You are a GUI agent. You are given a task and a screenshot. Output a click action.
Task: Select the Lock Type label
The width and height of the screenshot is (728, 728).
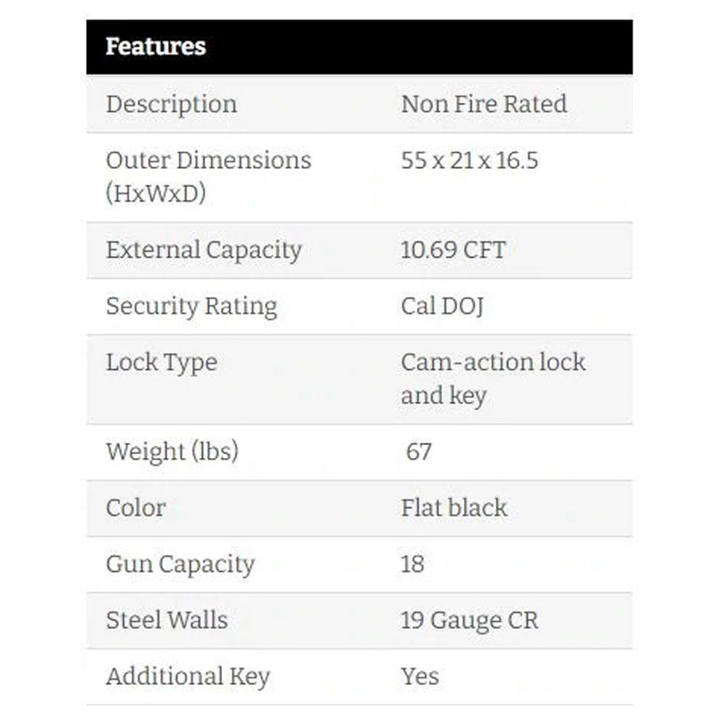162,363
